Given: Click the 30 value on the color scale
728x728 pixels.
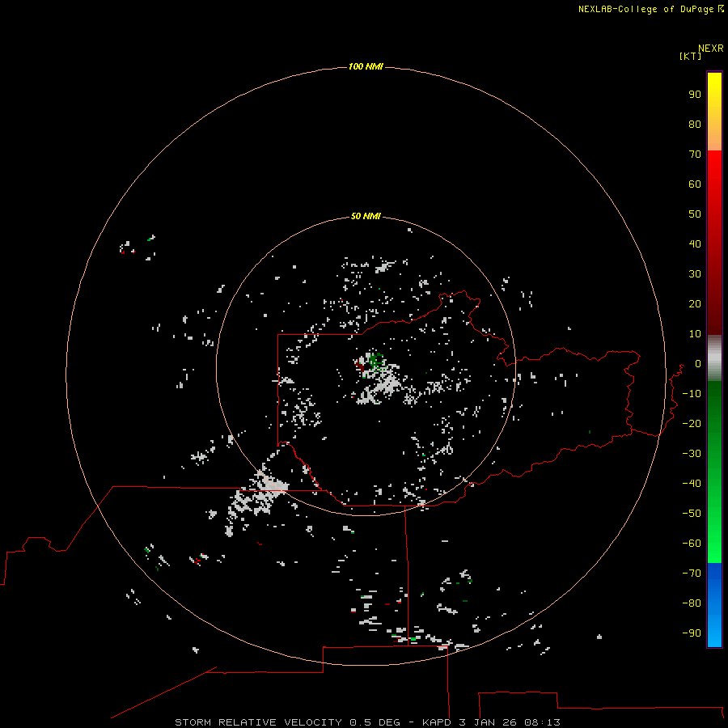Looking at the screenshot, I should point(695,274).
